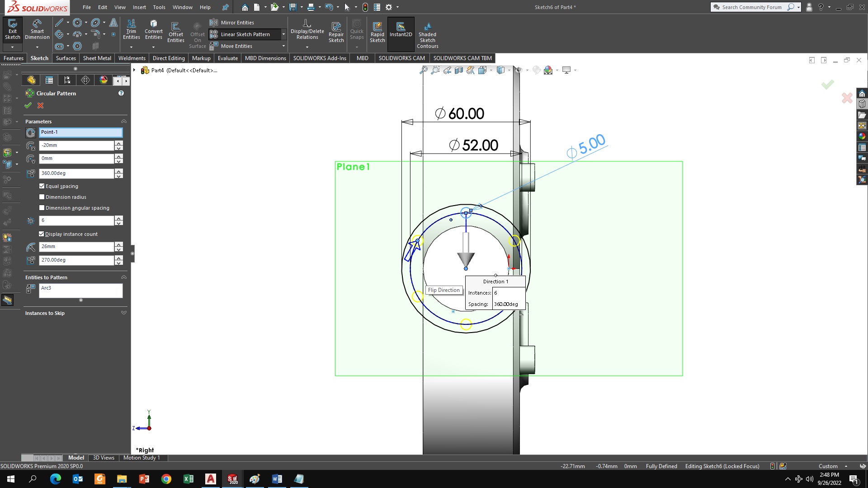This screenshot has width=868, height=488.
Task: Collapse the Parameters section
Action: (x=123, y=122)
